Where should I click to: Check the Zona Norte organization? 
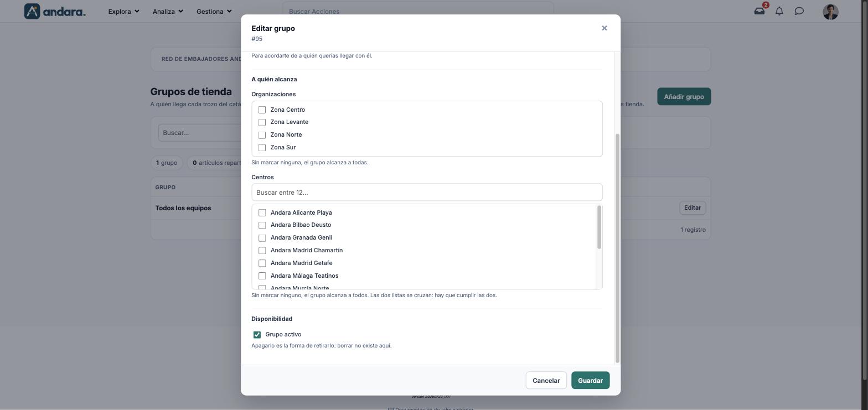click(x=262, y=135)
